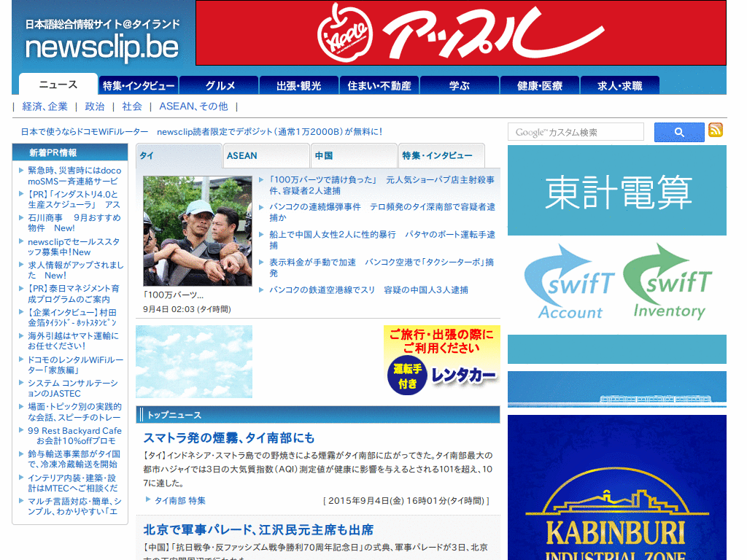Switch to the タイ news tab

(x=179, y=156)
